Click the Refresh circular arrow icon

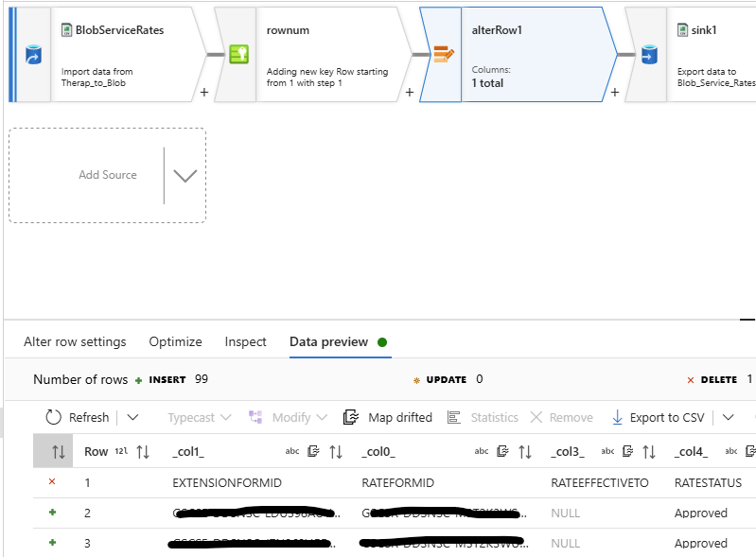(53, 417)
